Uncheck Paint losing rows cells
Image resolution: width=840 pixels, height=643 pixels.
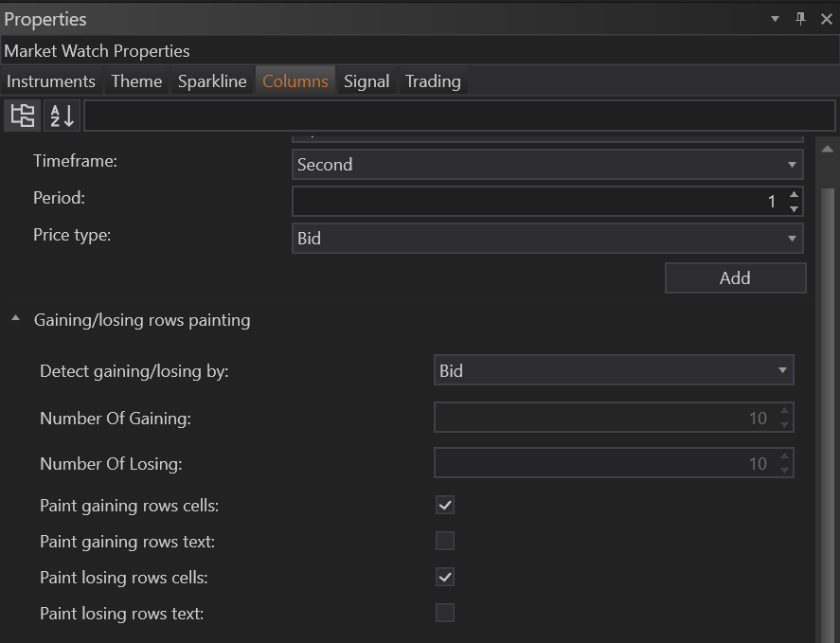(445, 577)
